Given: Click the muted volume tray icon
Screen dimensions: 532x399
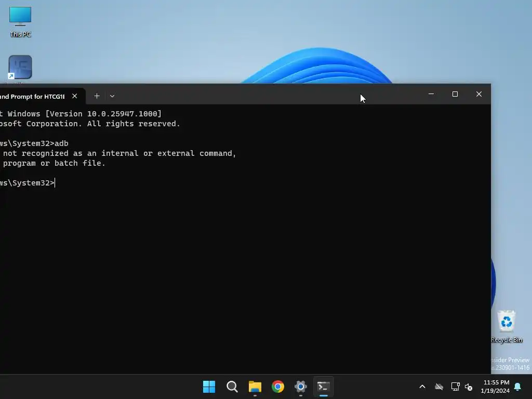Looking at the screenshot, I should [469, 387].
